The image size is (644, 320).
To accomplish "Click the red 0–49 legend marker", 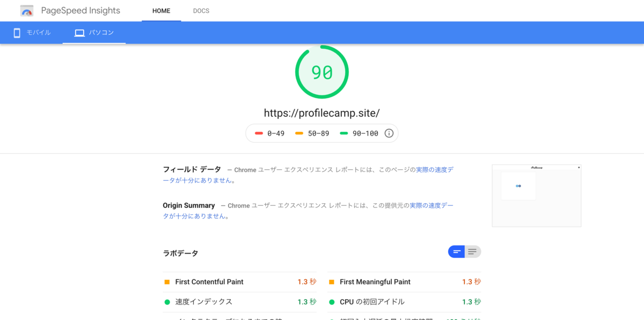I will pyautogui.click(x=259, y=133).
